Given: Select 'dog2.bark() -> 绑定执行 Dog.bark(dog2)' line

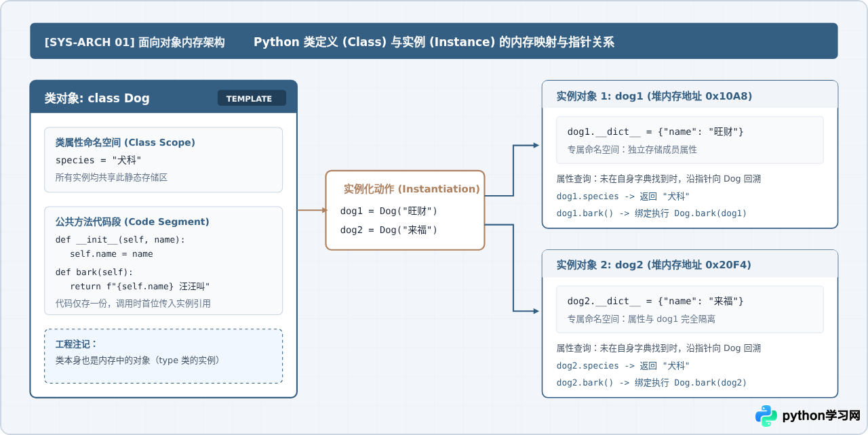Looking at the screenshot, I should [652, 383].
